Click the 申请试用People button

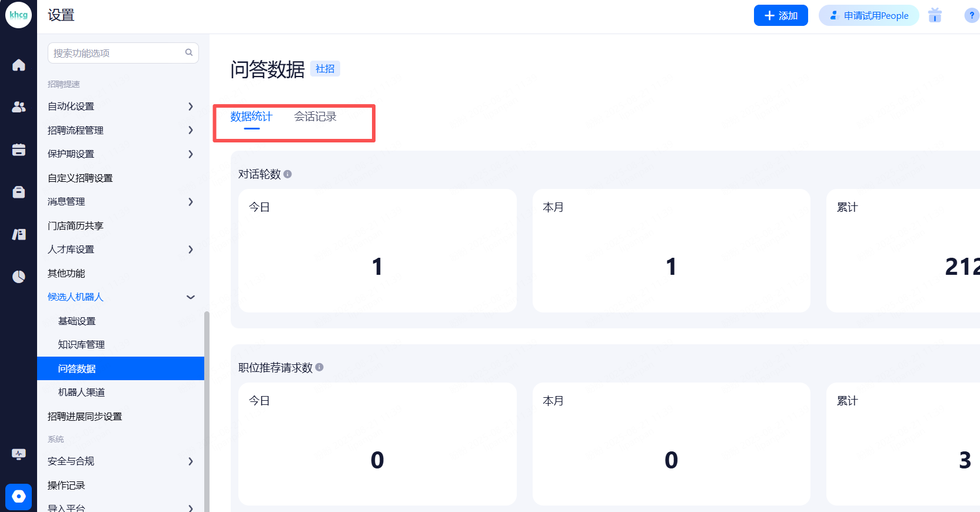tap(869, 15)
